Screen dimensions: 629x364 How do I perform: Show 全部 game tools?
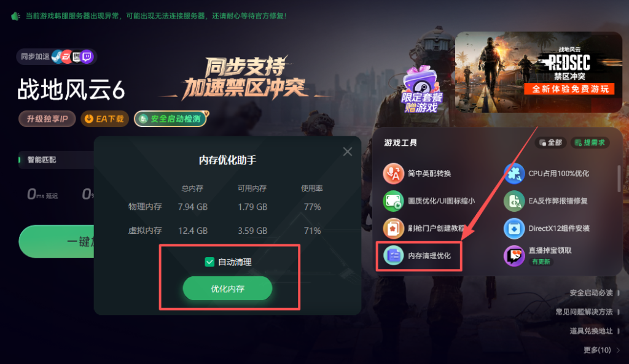click(550, 142)
